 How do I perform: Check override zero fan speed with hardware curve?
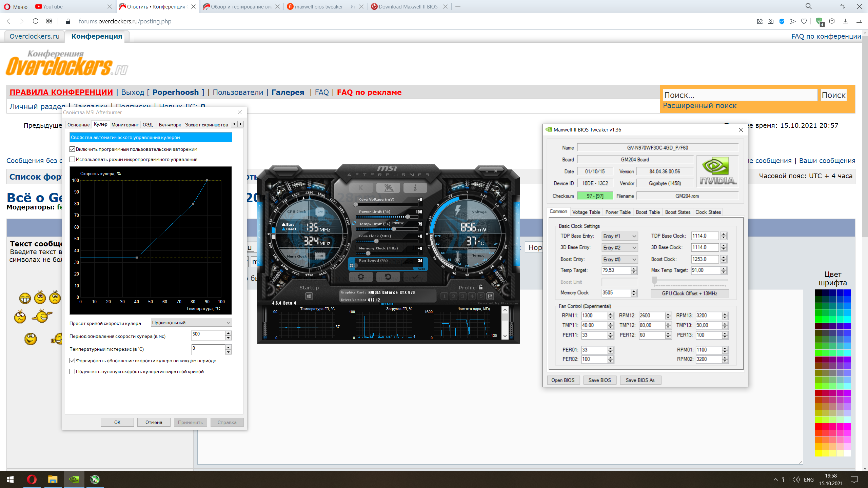click(x=72, y=371)
